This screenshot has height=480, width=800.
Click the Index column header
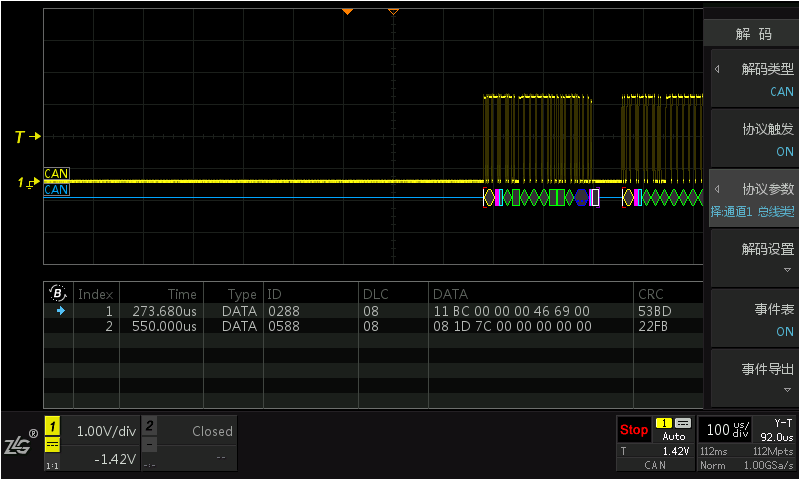pyautogui.click(x=95, y=294)
